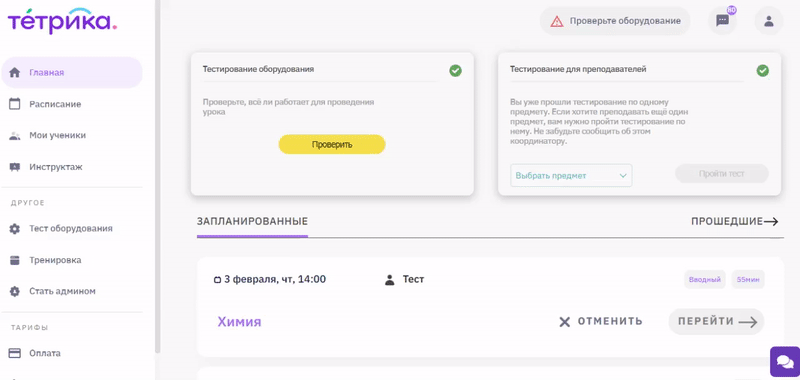Viewport: 800px width, 380px height.
Task: Click the person icon beside Тест
Action: click(390, 280)
